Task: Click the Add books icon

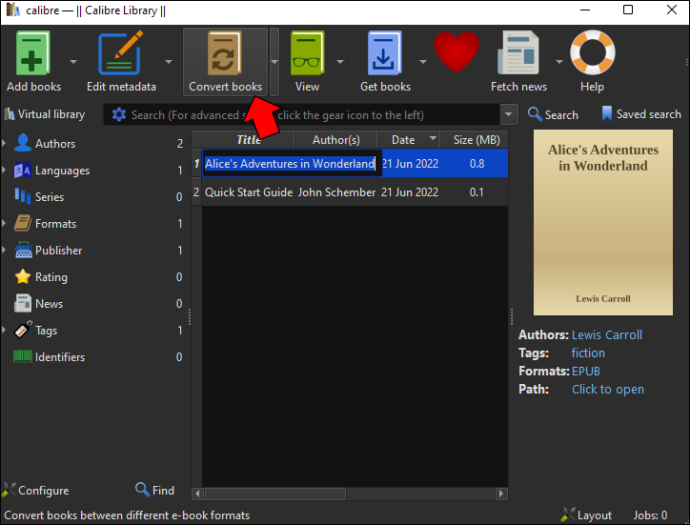Action: (33, 53)
